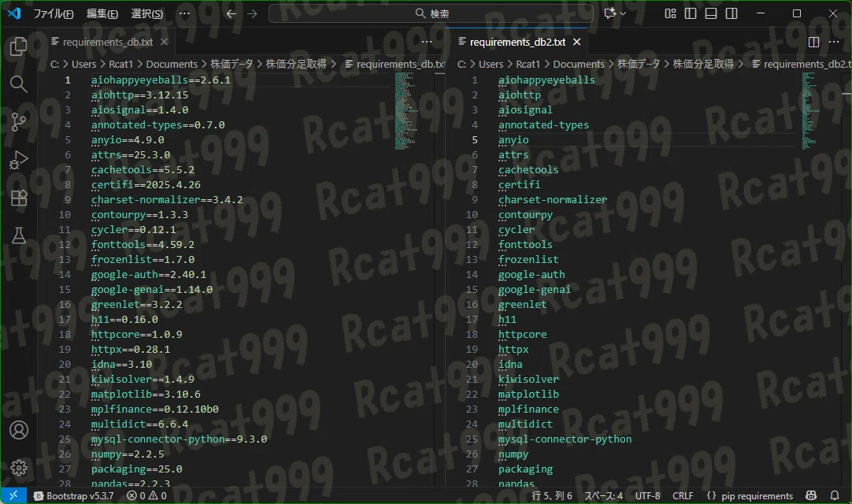The image size is (852, 504).
Task: Expand Documents breadcrumb in right editor
Action: tap(579, 64)
